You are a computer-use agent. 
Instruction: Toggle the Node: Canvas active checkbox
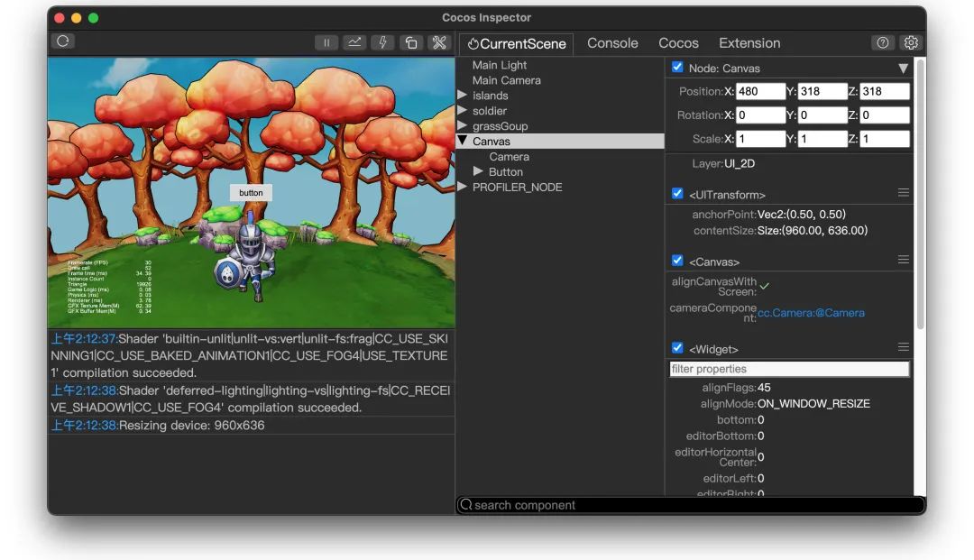coord(677,67)
